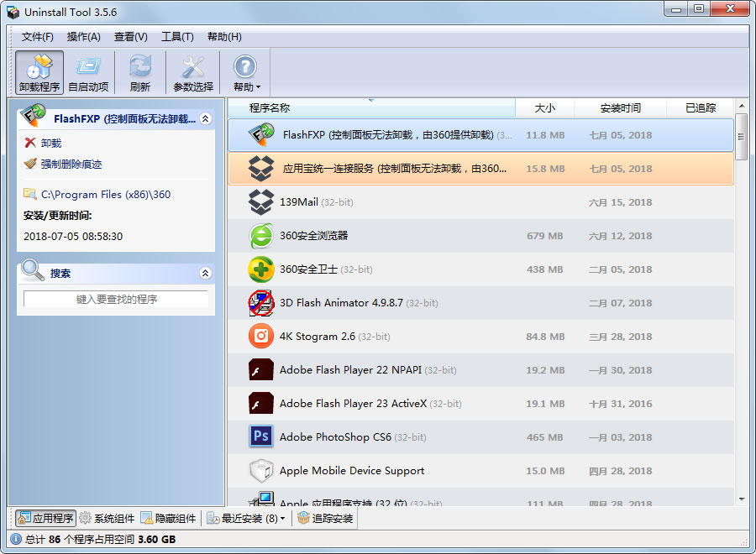This screenshot has width=756, height=554.
Task: Select the 应用宝统一连接服务 row text
Action: (395, 169)
